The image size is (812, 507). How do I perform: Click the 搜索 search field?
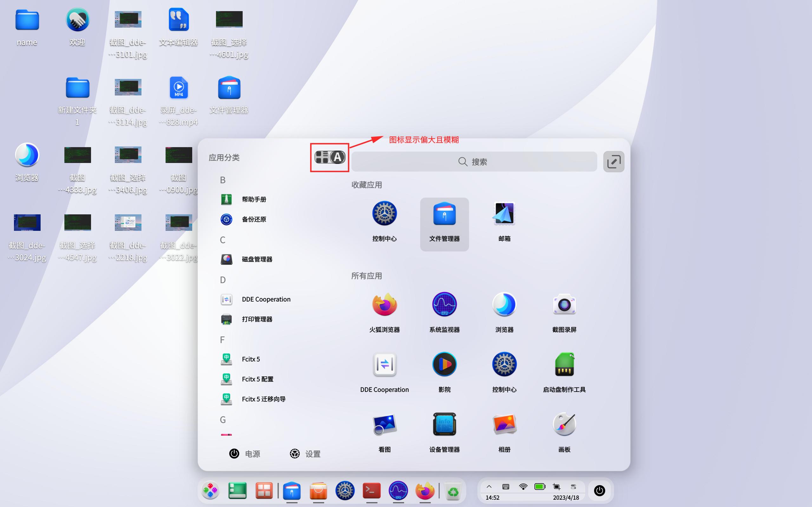[x=474, y=162]
